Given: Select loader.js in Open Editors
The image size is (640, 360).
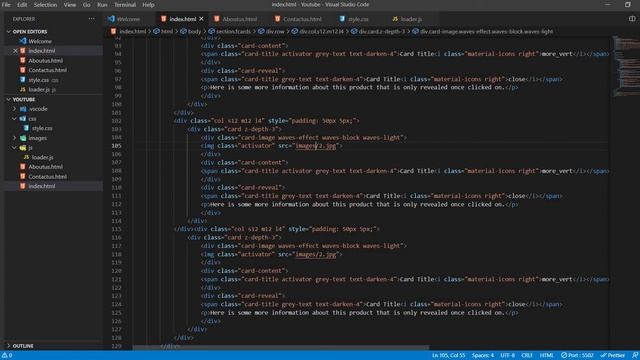Looking at the screenshot, I should tap(39, 89).
